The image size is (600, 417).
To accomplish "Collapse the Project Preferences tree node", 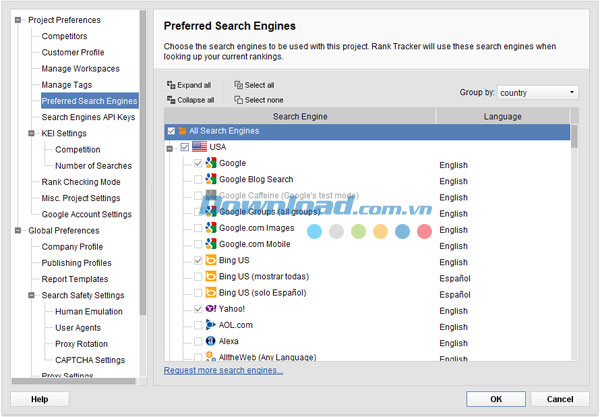I will click(x=17, y=20).
